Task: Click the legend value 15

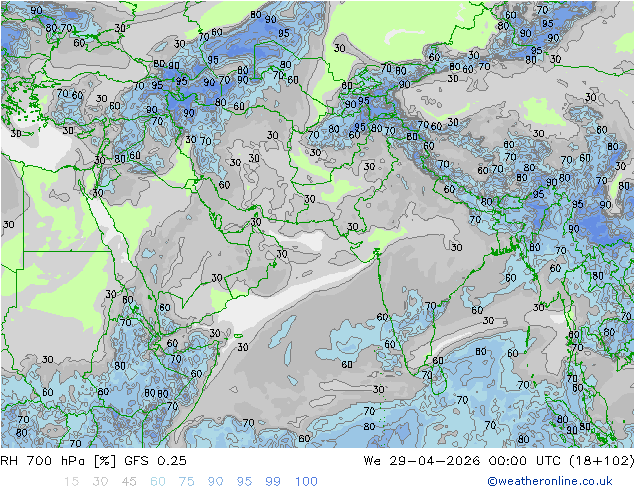Action: pos(71,482)
